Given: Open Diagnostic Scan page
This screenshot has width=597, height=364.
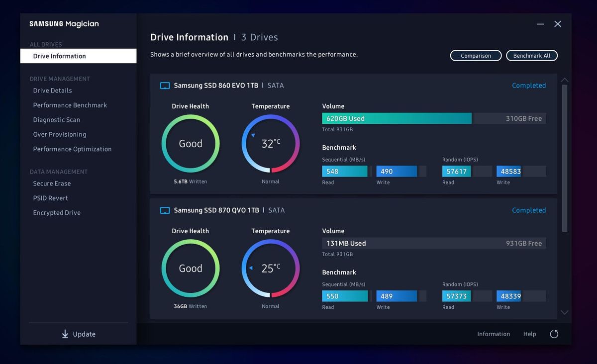Looking at the screenshot, I should pos(56,120).
